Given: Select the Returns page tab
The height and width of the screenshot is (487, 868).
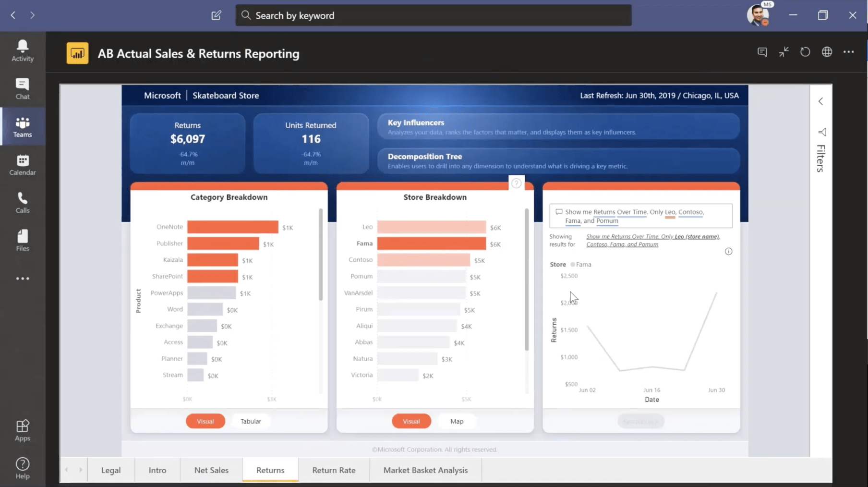Looking at the screenshot, I should click(x=270, y=470).
